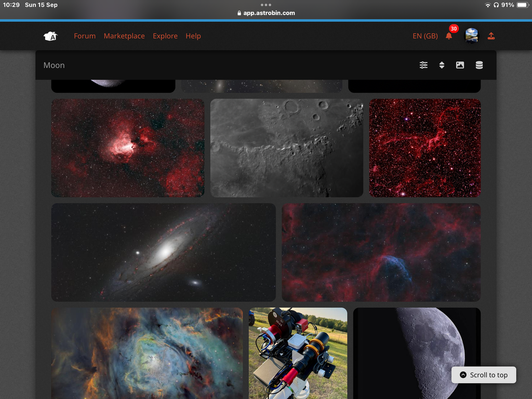532x399 pixels.
Task: Open the sort order arrows icon
Action: pos(442,65)
